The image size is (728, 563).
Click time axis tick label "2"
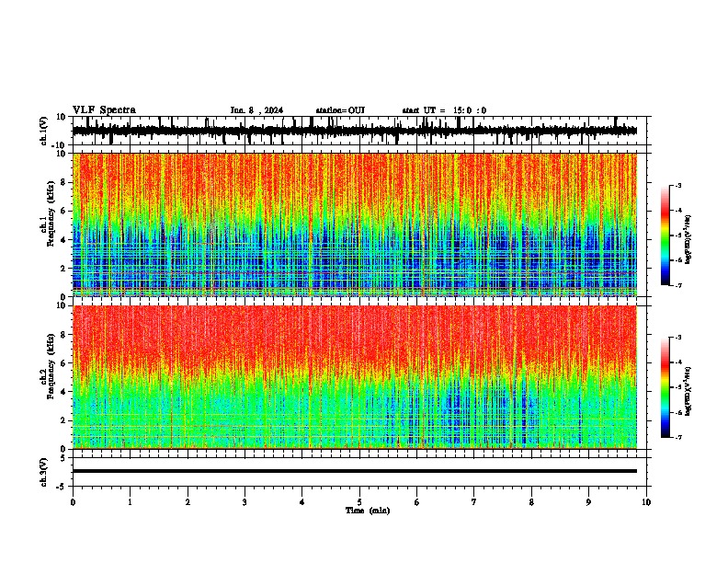point(188,502)
